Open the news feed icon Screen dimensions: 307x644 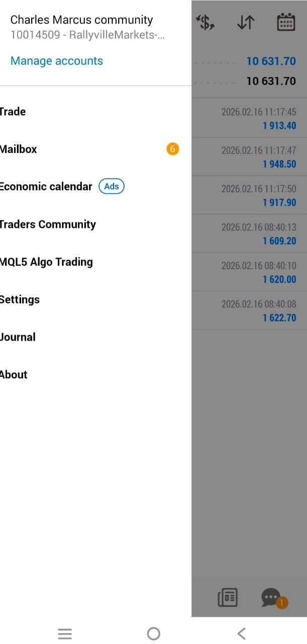[228, 598]
